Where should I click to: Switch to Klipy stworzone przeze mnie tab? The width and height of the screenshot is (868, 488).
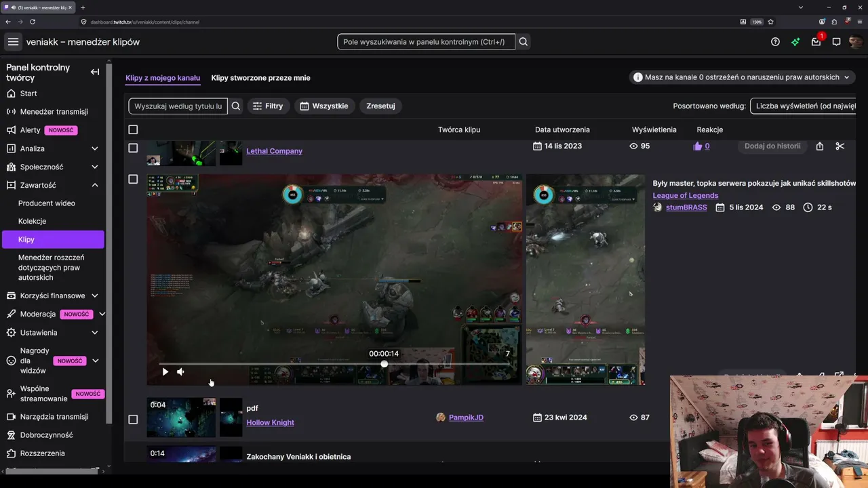click(x=260, y=78)
